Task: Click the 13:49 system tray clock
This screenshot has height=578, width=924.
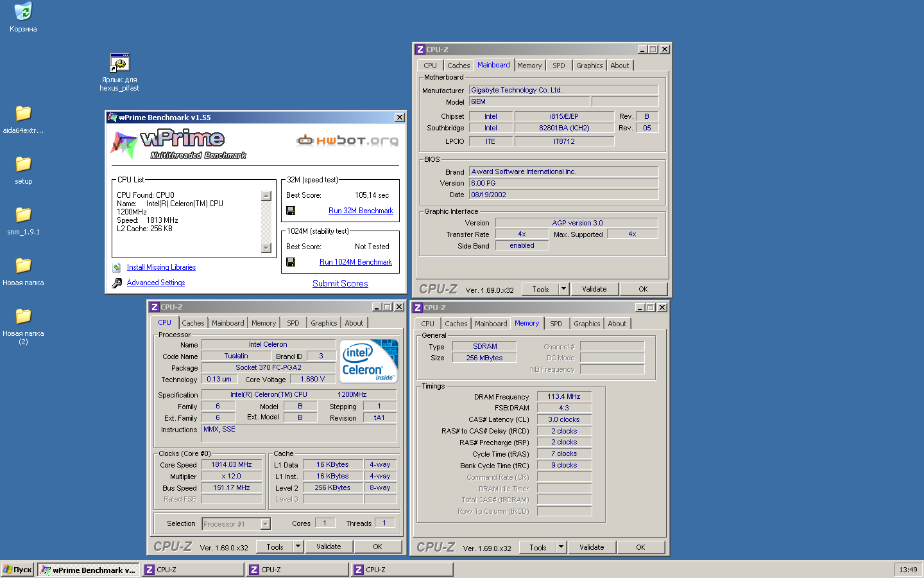Action: click(908, 570)
